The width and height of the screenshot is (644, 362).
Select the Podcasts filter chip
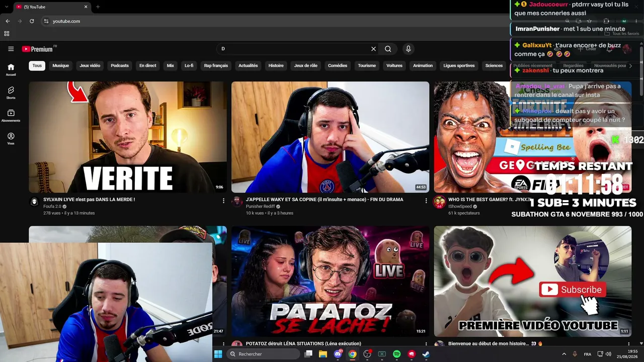(120, 65)
